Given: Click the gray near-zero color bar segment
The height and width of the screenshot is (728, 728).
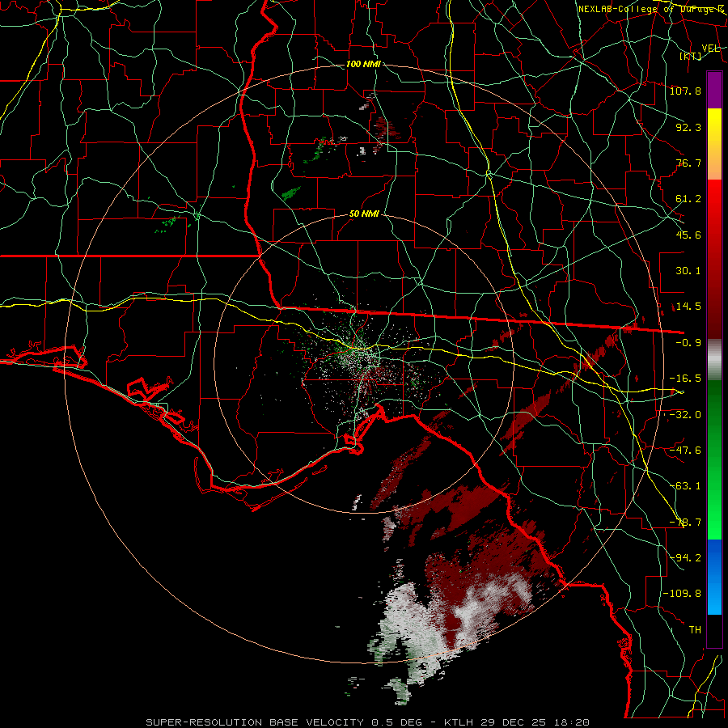Looking at the screenshot, I should 714,360.
